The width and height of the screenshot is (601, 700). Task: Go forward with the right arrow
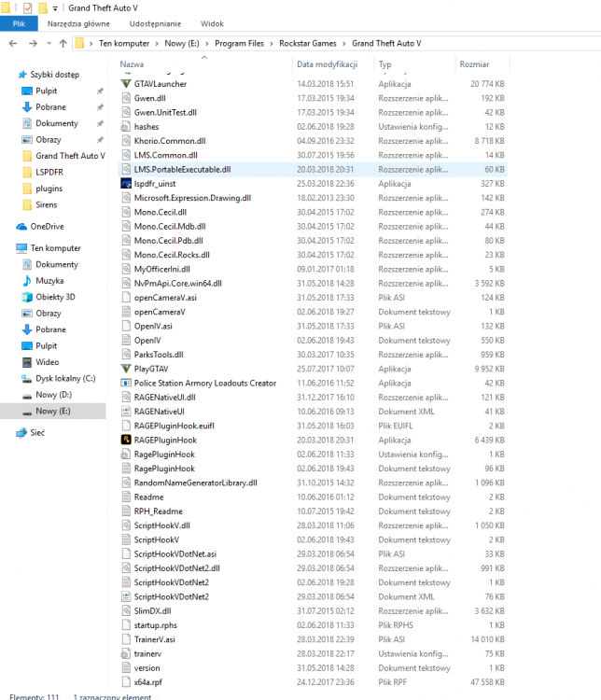33,43
